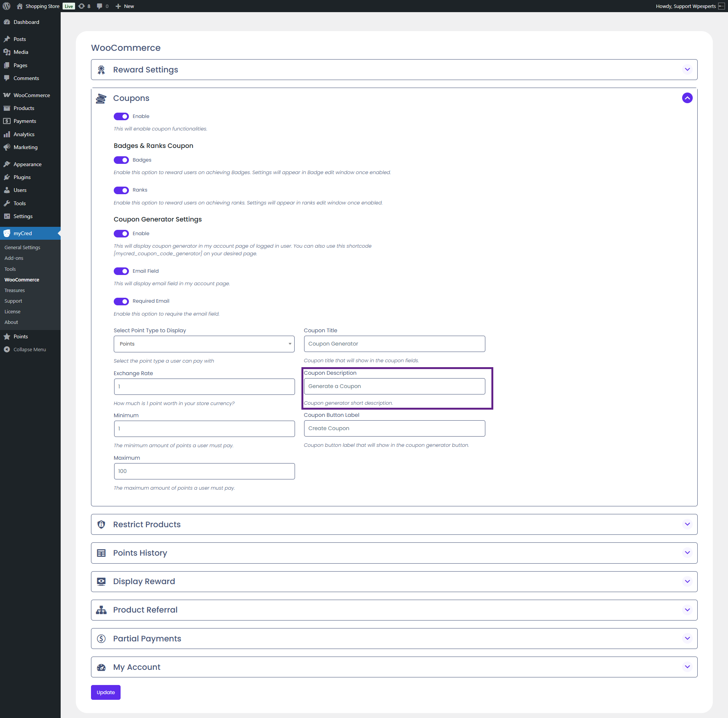Turn off the Ranks toggle

click(x=121, y=190)
